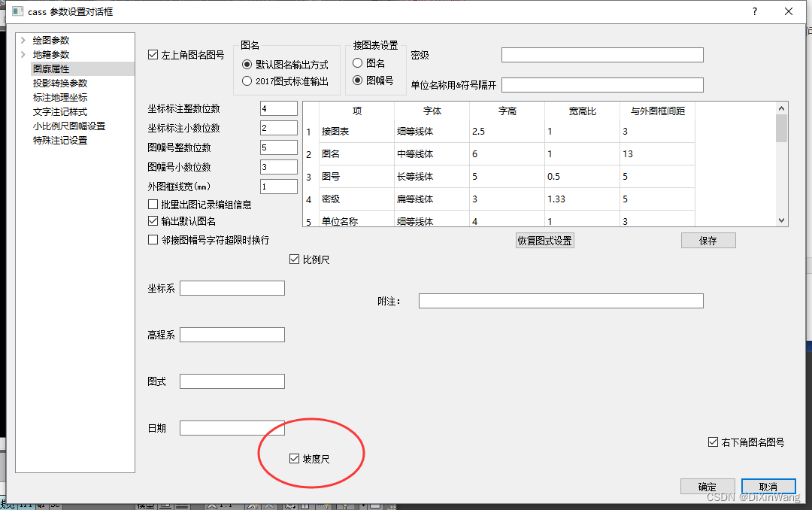Click the cass dialog title icon

point(17,11)
